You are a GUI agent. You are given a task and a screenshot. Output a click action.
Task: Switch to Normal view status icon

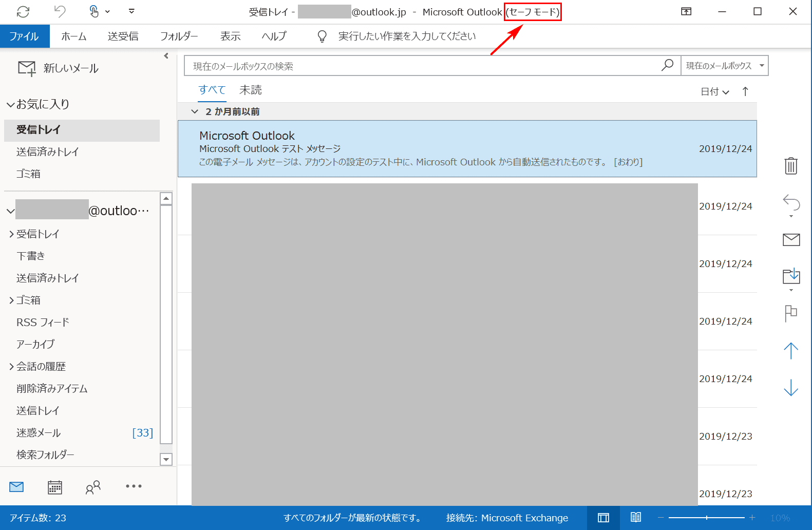(603, 518)
